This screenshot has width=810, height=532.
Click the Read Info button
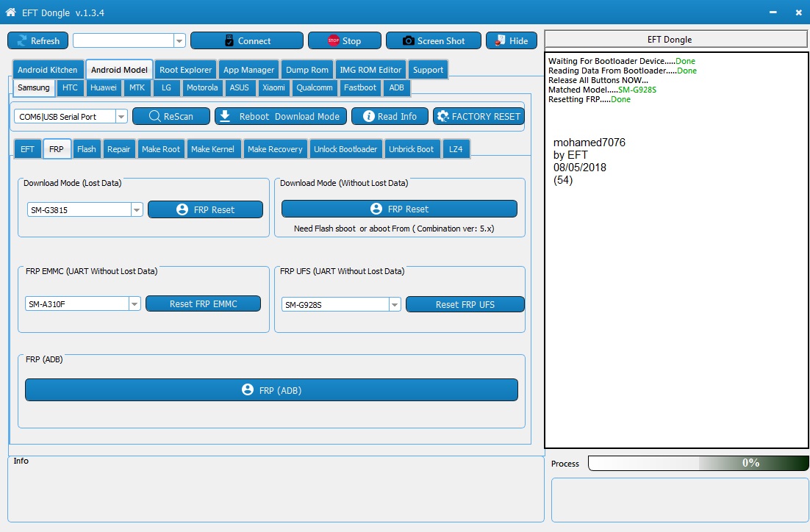[390, 116]
